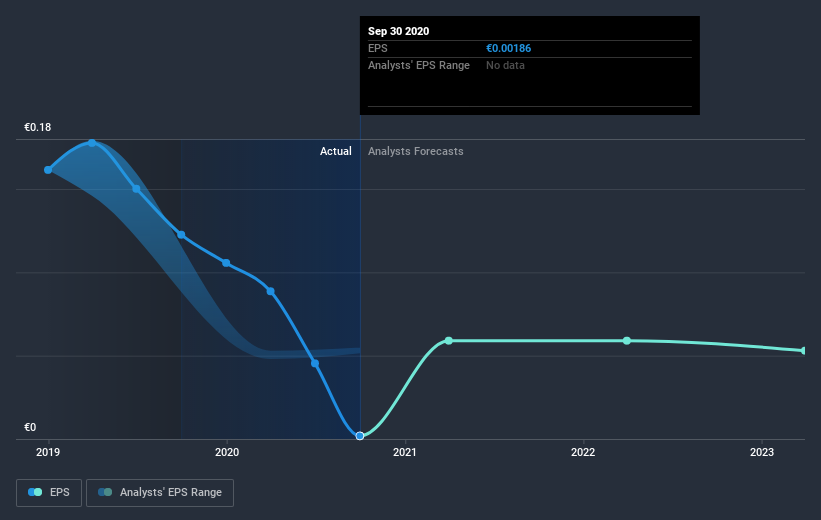Toggle the Analysts' EPS Range legend button
Image resolution: width=821 pixels, height=520 pixels.
click(160, 492)
